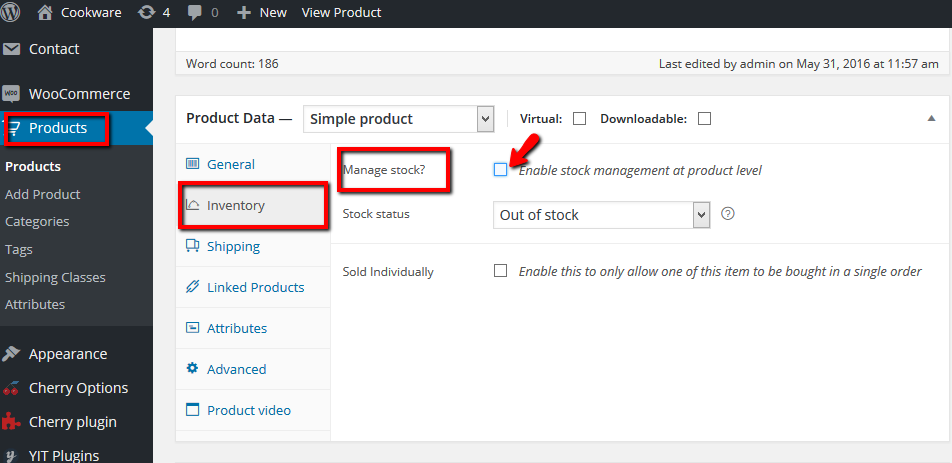Click the Cherry plugin puzzle icon

pyautogui.click(x=10, y=422)
